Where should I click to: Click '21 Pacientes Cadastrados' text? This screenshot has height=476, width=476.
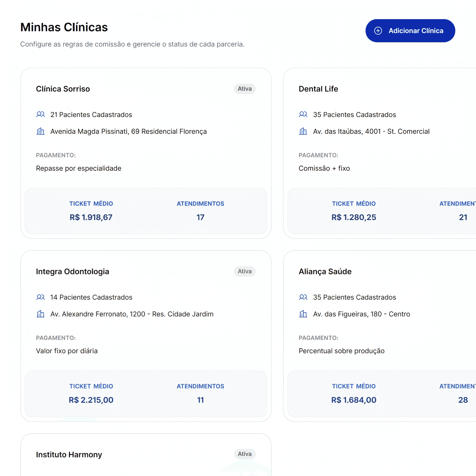coord(91,115)
